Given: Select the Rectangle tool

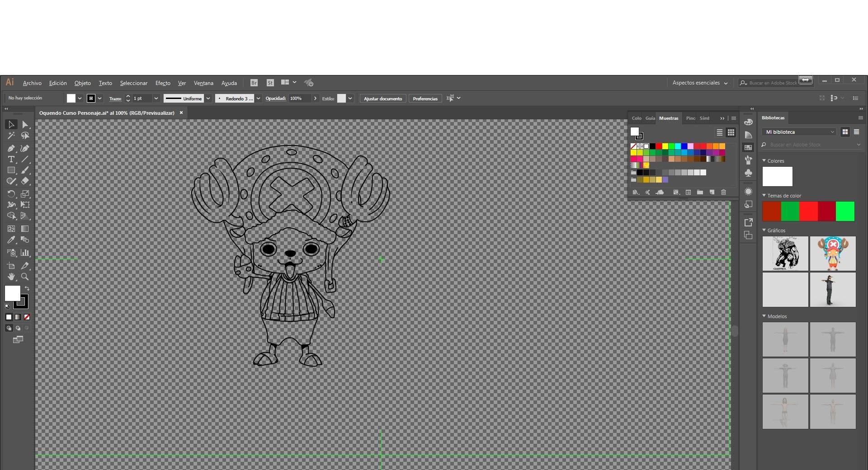Looking at the screenshot, I should pos(11,170).
